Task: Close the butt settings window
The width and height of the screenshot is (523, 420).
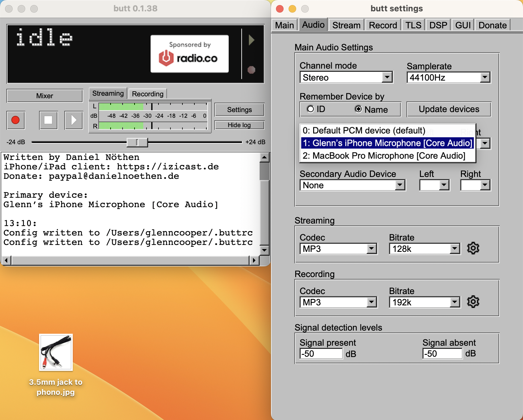Action: tap(280, 9)
